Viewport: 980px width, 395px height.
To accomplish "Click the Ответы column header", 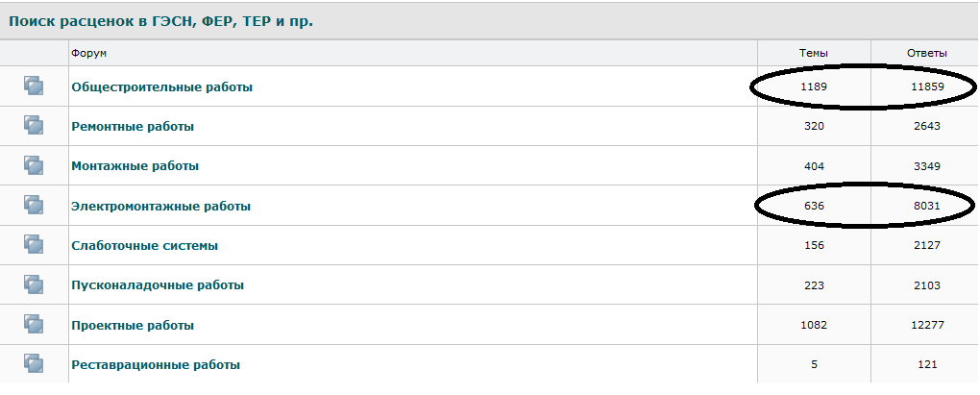I will 926,53.
